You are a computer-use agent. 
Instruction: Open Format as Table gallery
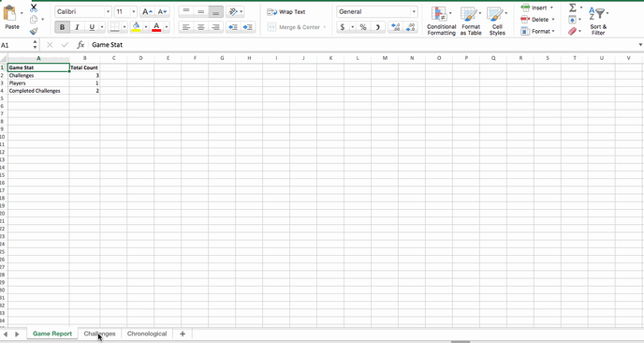pyautogui.click(x=471, y=21)
